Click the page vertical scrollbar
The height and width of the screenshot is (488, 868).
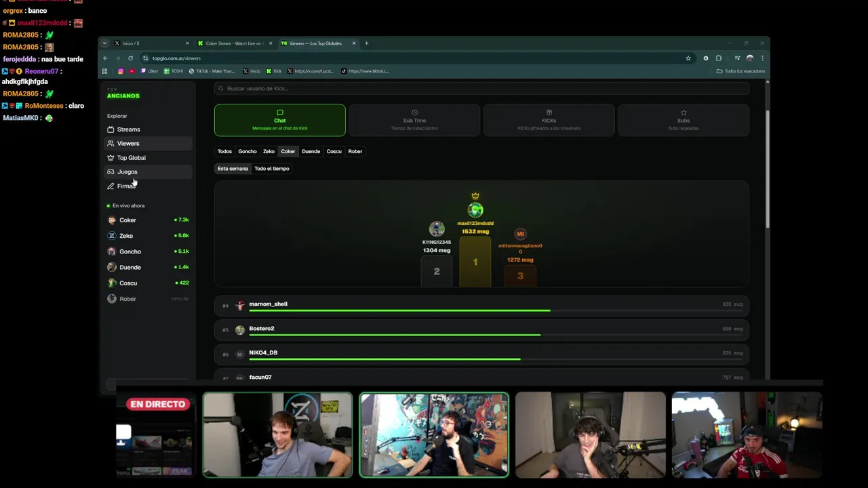(x=768, y=169)
